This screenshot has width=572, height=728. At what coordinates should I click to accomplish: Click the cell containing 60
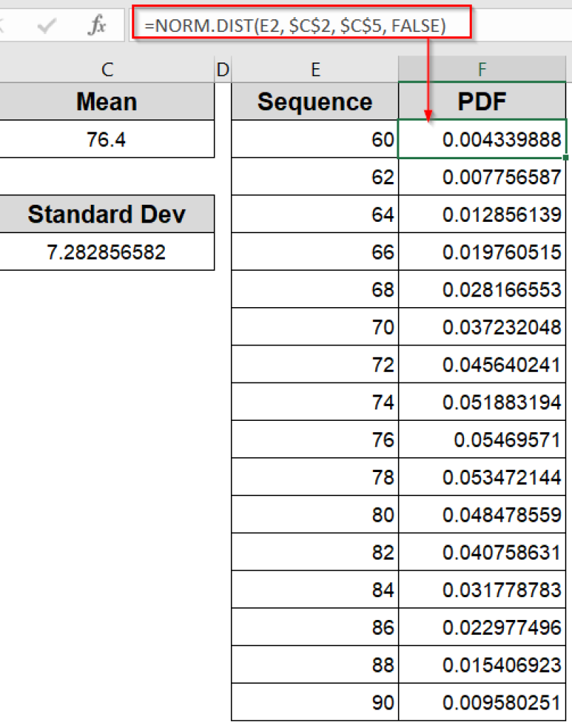coord(315,139)
